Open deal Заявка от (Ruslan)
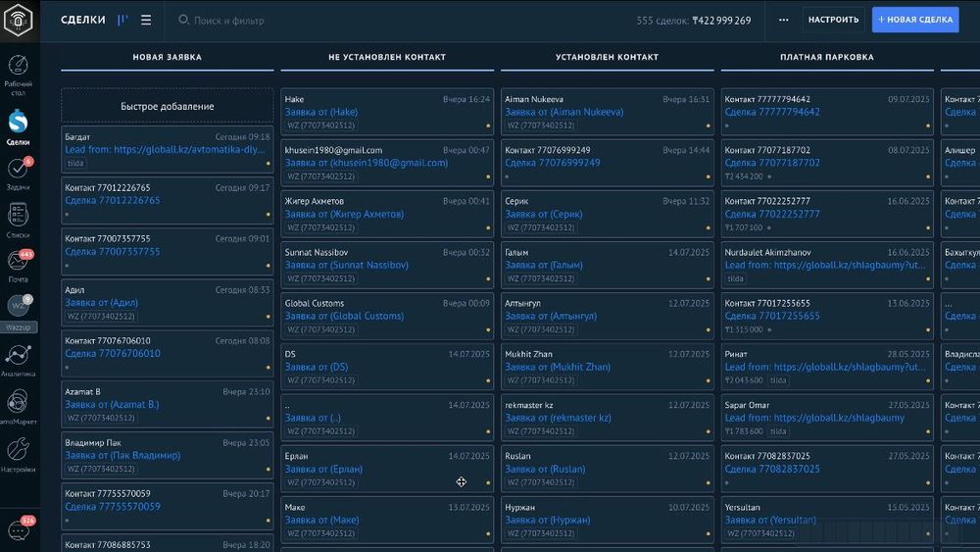980x552 pixels. [x=545, y=469]
